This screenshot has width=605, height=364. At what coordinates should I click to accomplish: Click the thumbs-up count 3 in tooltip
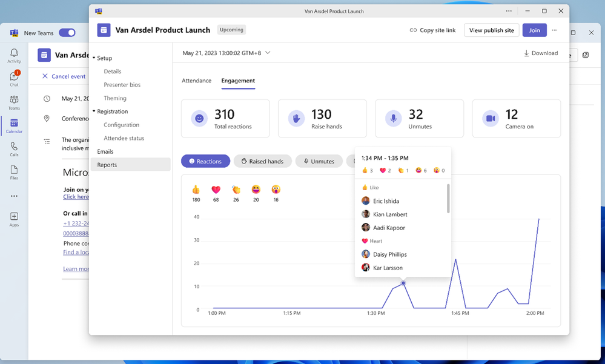click(368, 170)
